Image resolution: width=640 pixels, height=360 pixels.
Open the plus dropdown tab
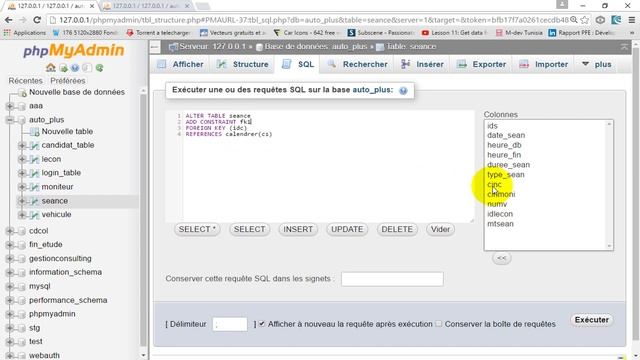tap(597, 64)
